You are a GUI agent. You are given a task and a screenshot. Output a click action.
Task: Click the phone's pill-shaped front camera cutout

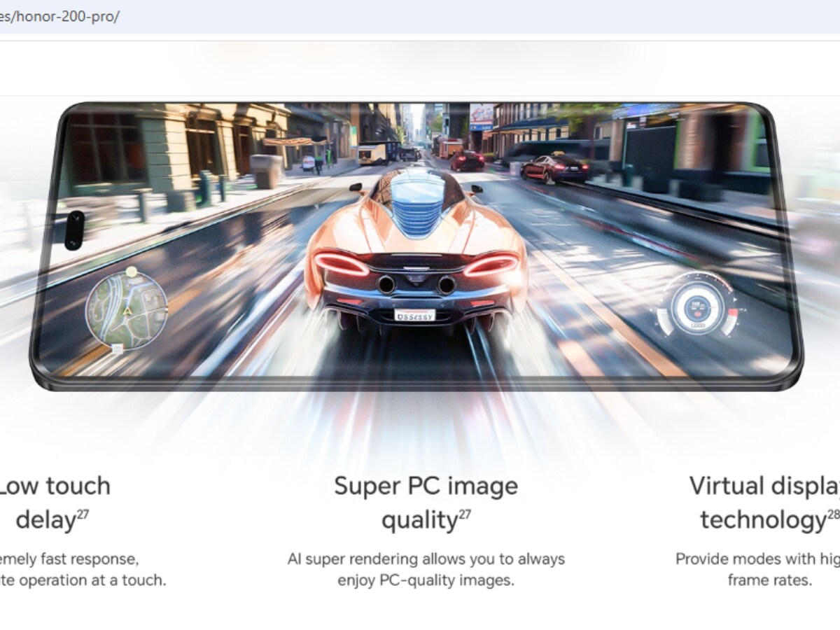(74, 230)
